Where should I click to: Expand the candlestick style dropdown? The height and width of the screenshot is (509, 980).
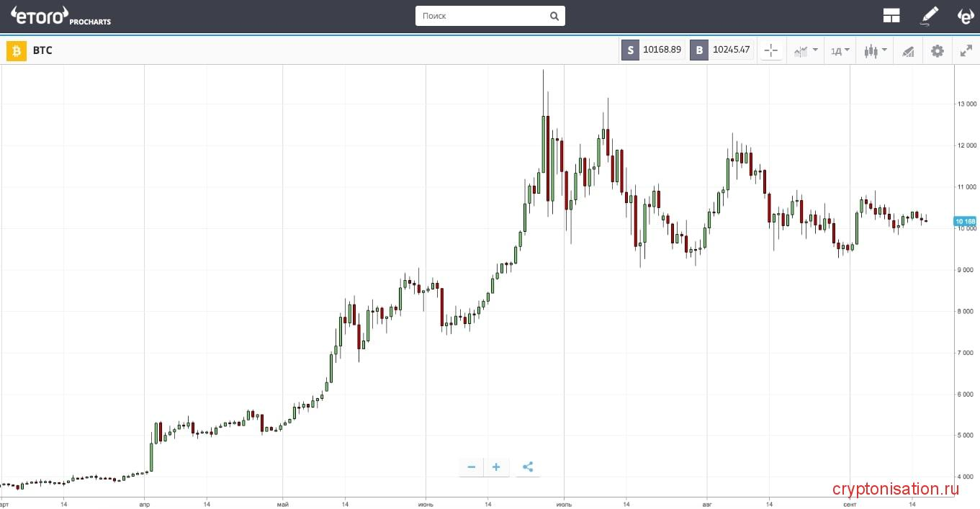[874, 50]
